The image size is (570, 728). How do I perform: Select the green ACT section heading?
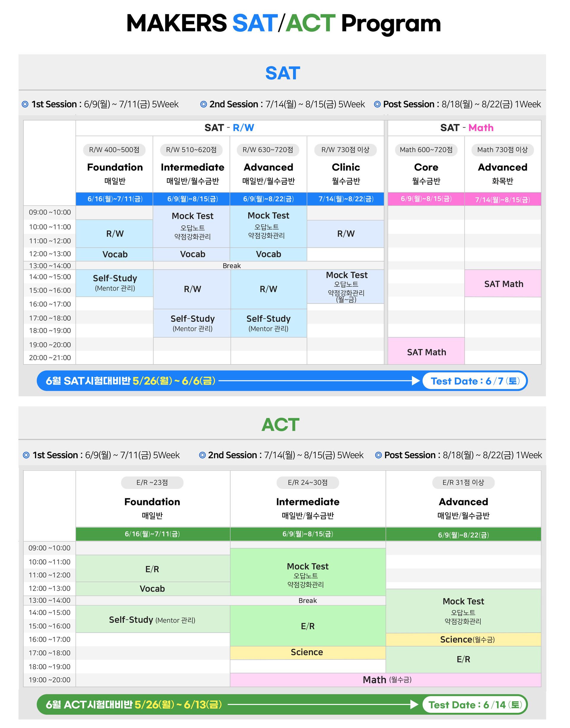click(280, 425)
